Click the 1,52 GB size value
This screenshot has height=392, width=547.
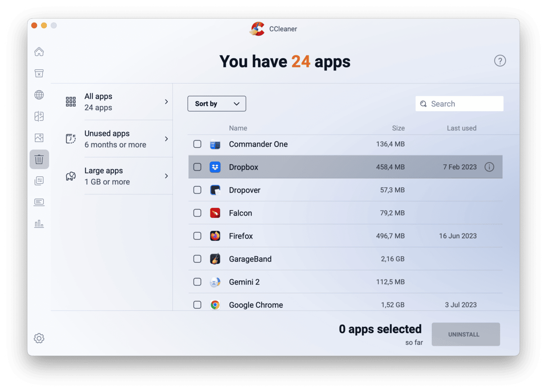[x=393, y=305]
